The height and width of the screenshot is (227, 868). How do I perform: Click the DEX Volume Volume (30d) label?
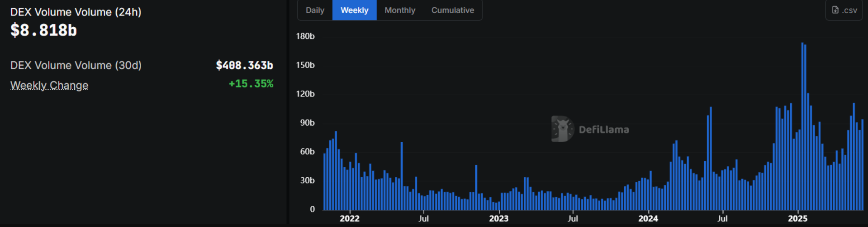tap(76, 65)
